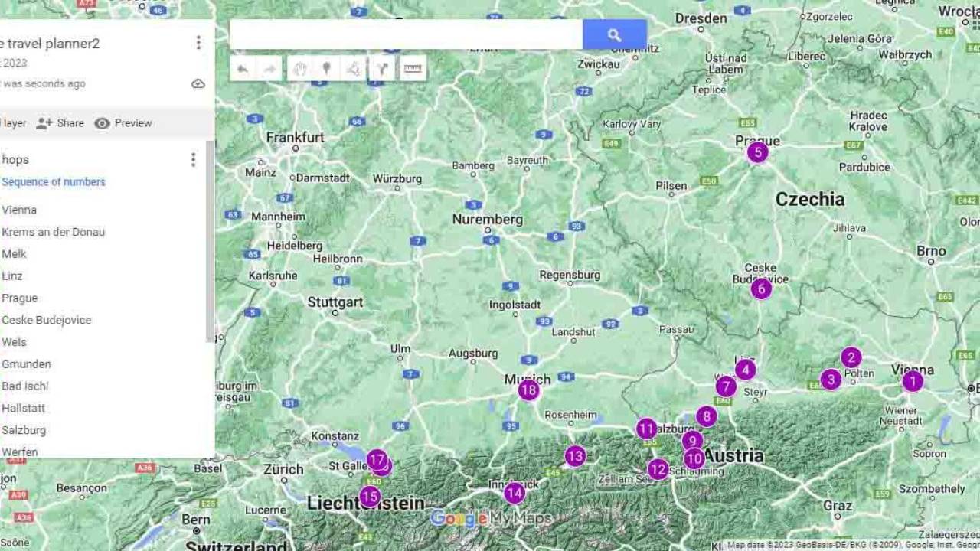Select the Measure distances ruler tool
Viewport: 980px width, 551px height.
coord(412,69)
